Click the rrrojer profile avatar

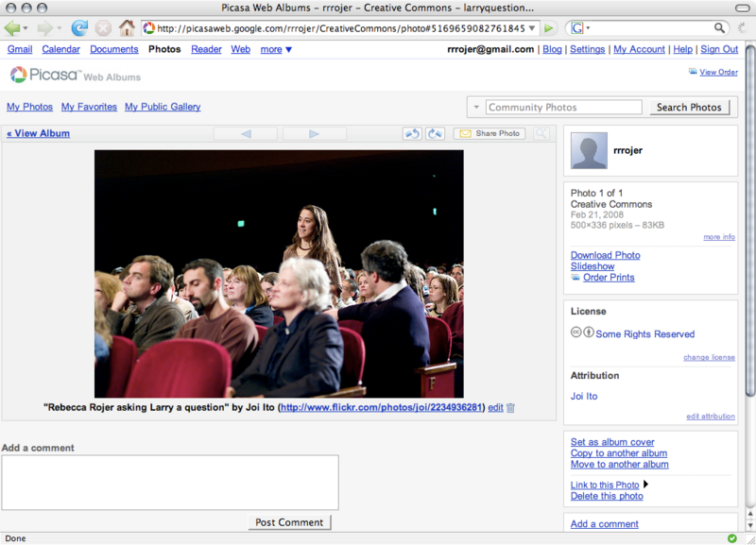point(589,151)
